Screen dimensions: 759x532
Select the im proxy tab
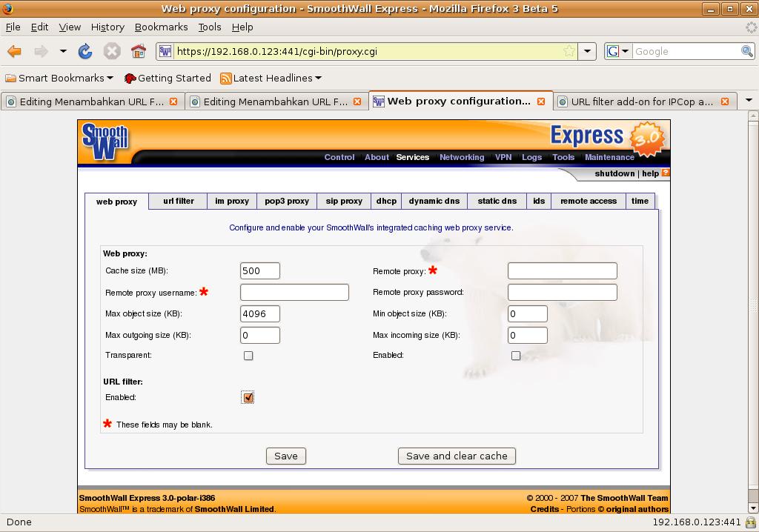click(232, 201)
